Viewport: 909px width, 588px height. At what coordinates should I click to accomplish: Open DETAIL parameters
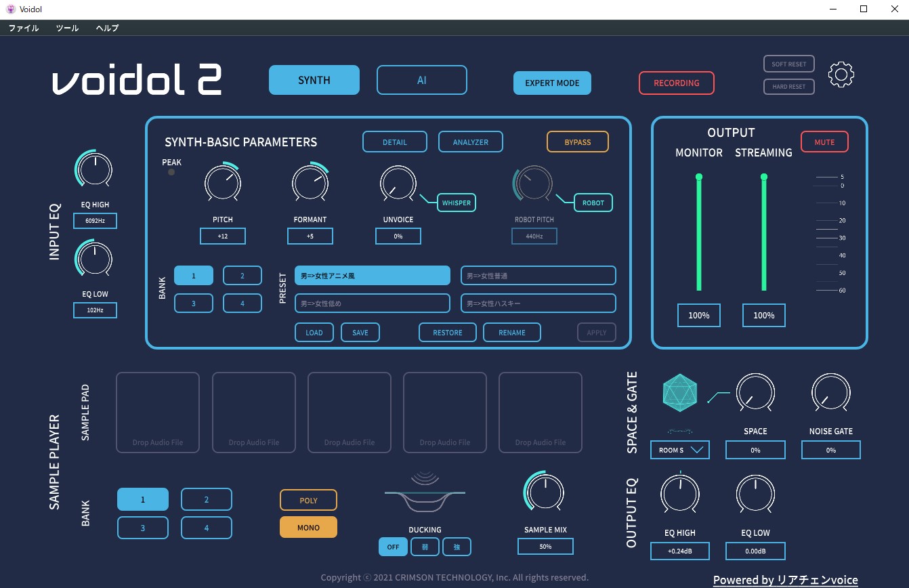click(x=395, y=142)
